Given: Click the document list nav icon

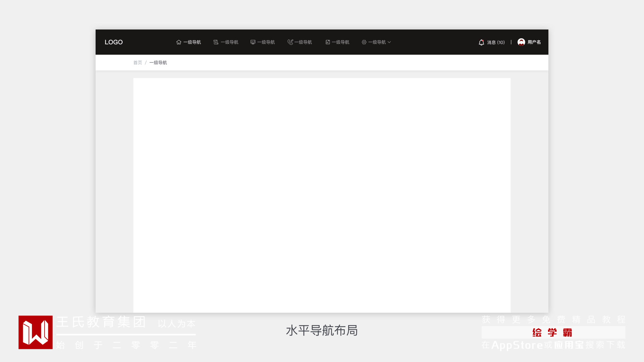Looking at the screenshot, I should (x=216, y=42).
